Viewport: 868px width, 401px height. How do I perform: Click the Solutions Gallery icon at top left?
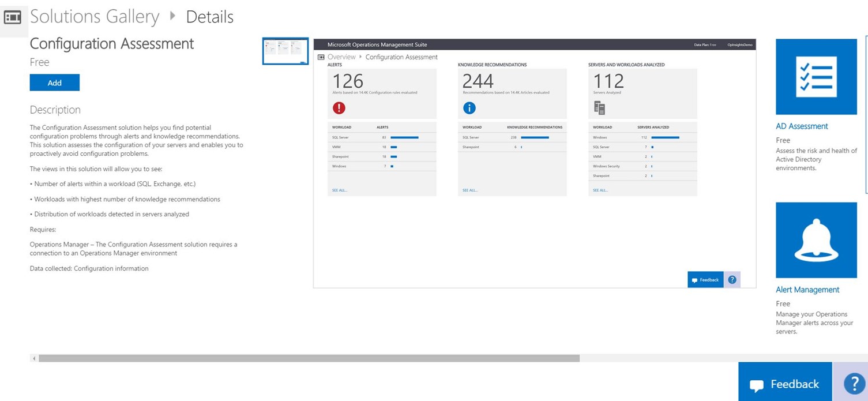pyautogui.click(x=13, y=18)
